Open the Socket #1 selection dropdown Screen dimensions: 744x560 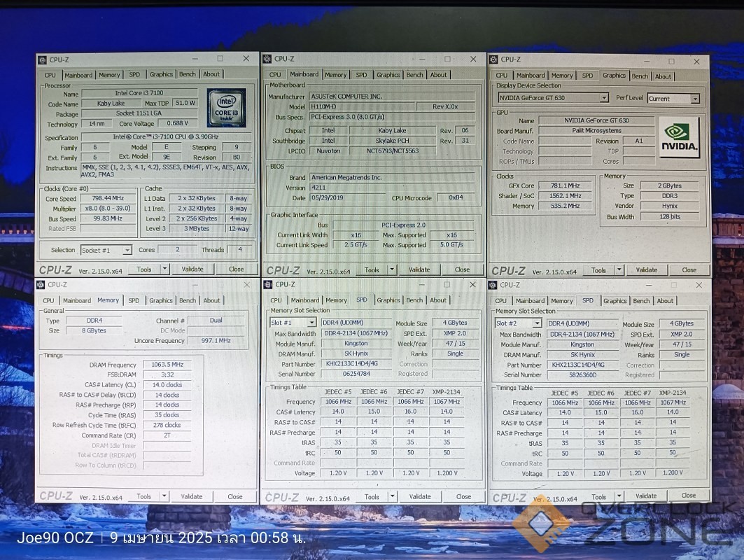coord(127,251)
